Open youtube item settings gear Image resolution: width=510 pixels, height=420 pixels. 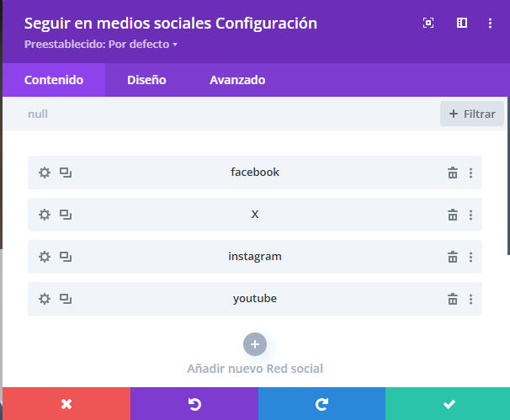[45, 299]
